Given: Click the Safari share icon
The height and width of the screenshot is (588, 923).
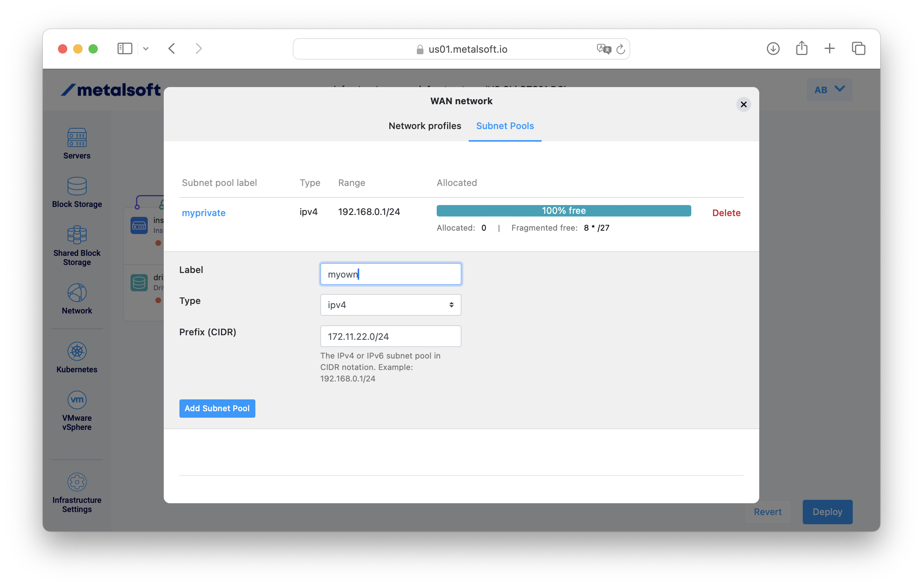Looking at the screenshot, I should [802, 48].
